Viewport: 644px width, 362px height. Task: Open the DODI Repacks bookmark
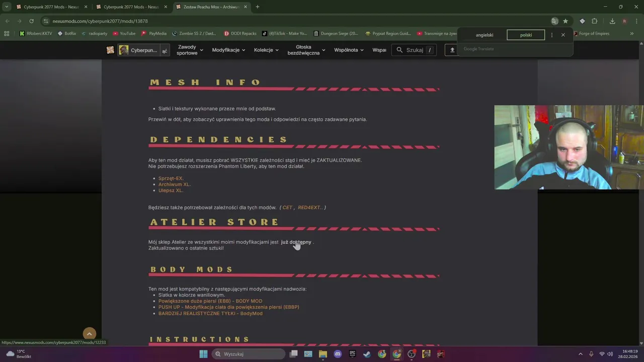[240, 34]
